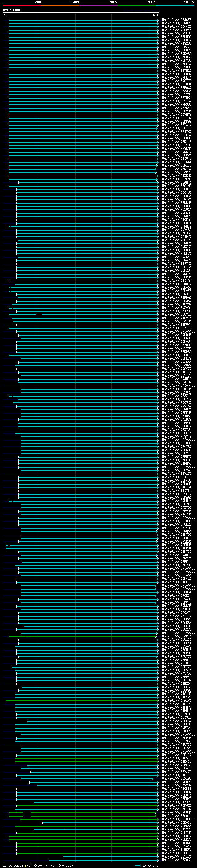Select hit label UniRef100_Q25555
Screen dimensions: 197x868
177,826
